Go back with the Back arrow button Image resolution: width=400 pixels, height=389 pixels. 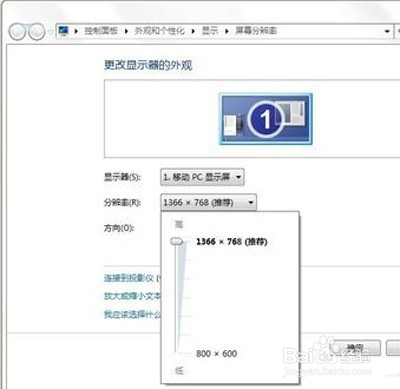(17, 32)
